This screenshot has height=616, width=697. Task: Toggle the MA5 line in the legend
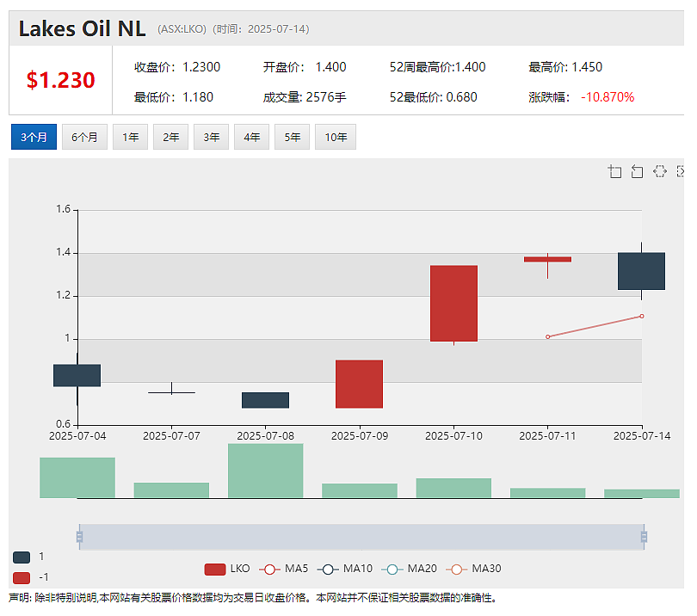click(x=284, y=569)
